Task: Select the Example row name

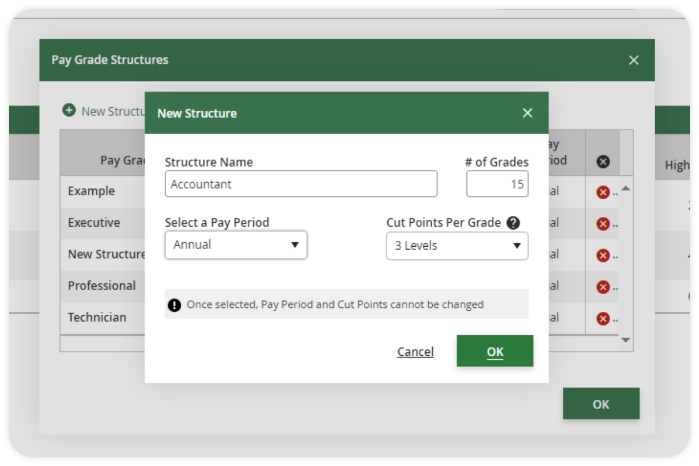Action: click(x=91, y=191)
